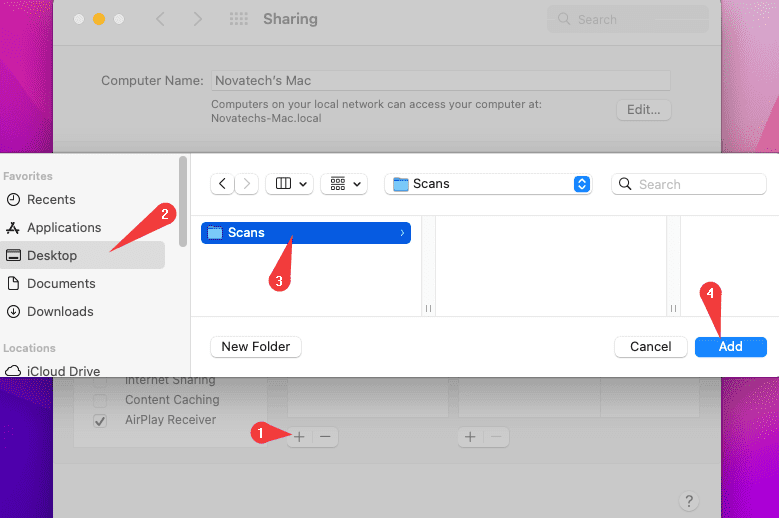Click the back navigation arrow in file dialog

click(x=222, y=184)
